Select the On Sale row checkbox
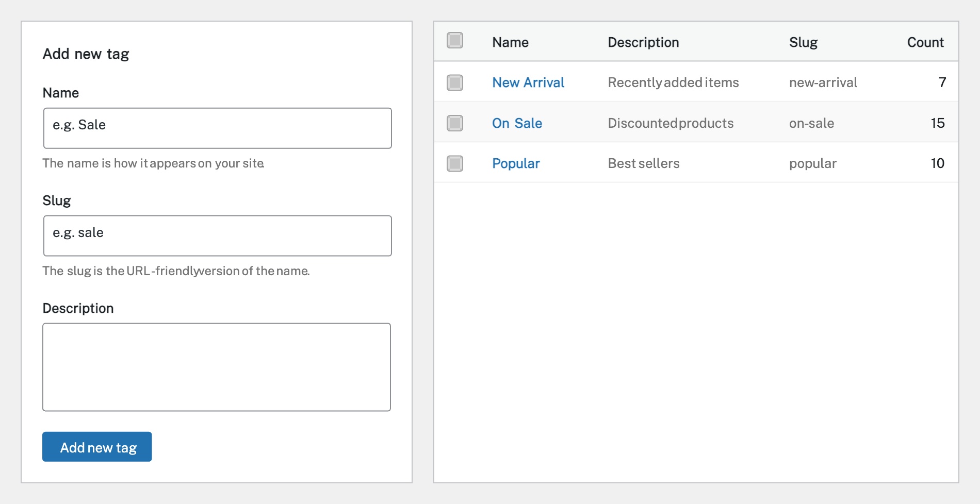The height and width of the screenshot is (504, 980). coord(455,123)
